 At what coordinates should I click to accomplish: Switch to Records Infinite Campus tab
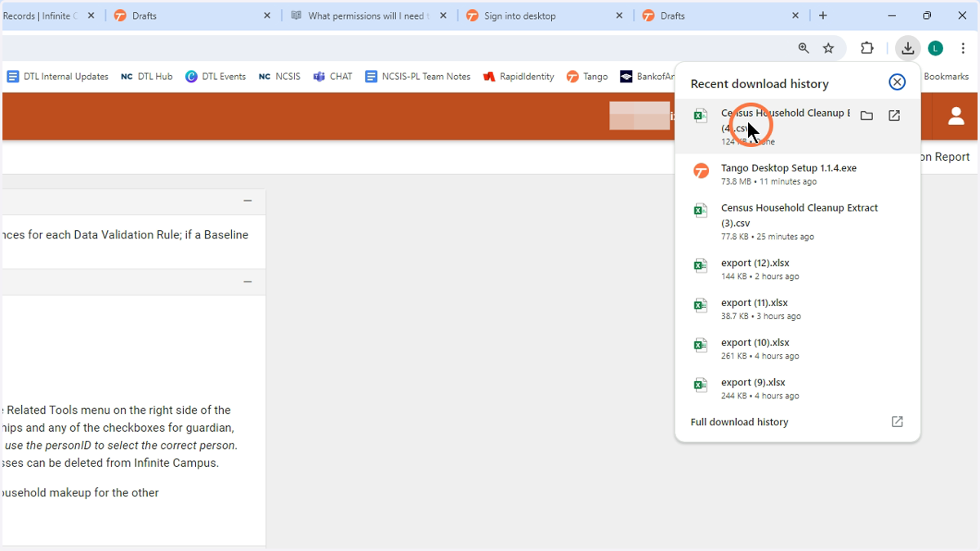51,16
